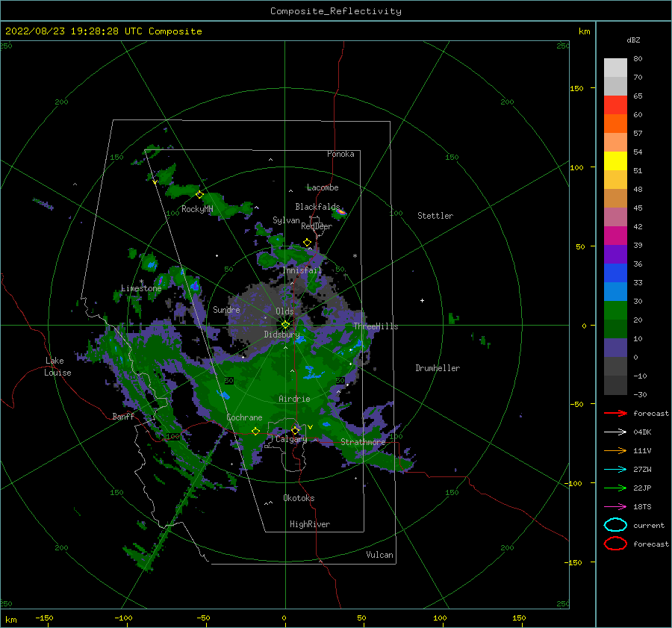672x628 pixels.
Task: Click the Lake Louise label
Action: pos(57,367)
